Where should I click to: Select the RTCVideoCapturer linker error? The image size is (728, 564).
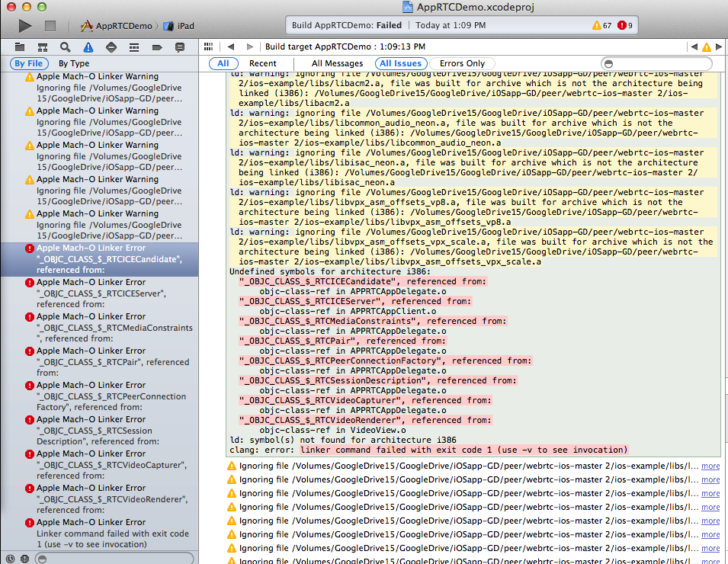[99, 465]
